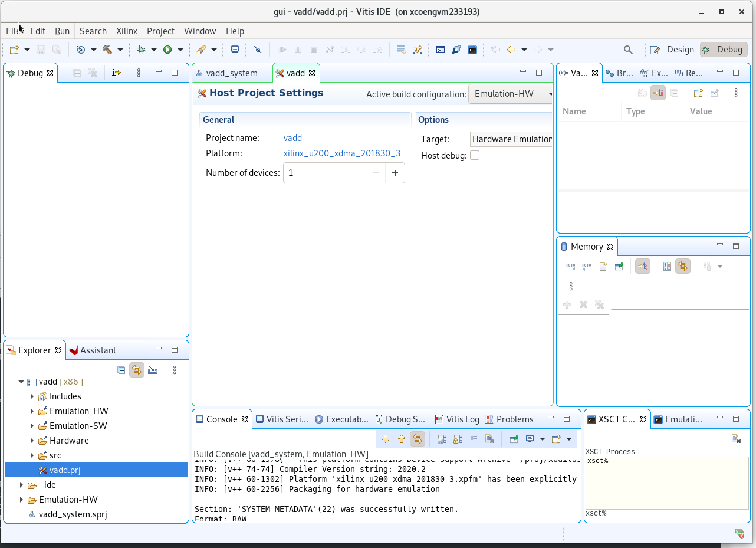Select vadd_system.sprj in Explorer tree
756x548 pixels.
click(x=73, y=514)
